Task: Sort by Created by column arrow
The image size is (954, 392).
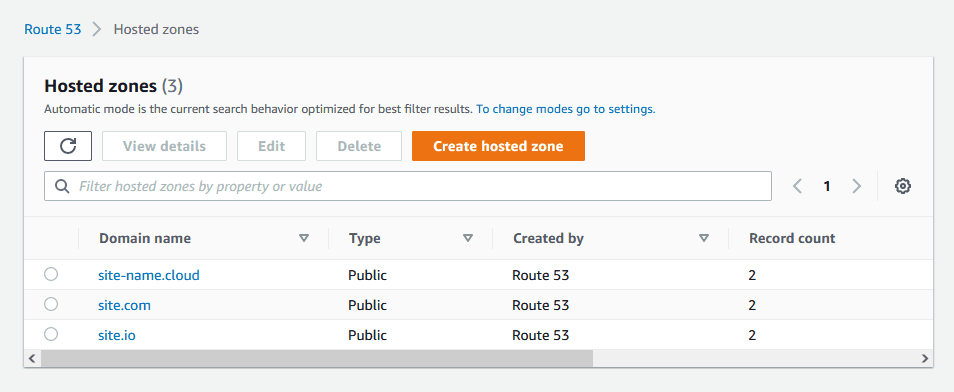Action: [704, 239]
